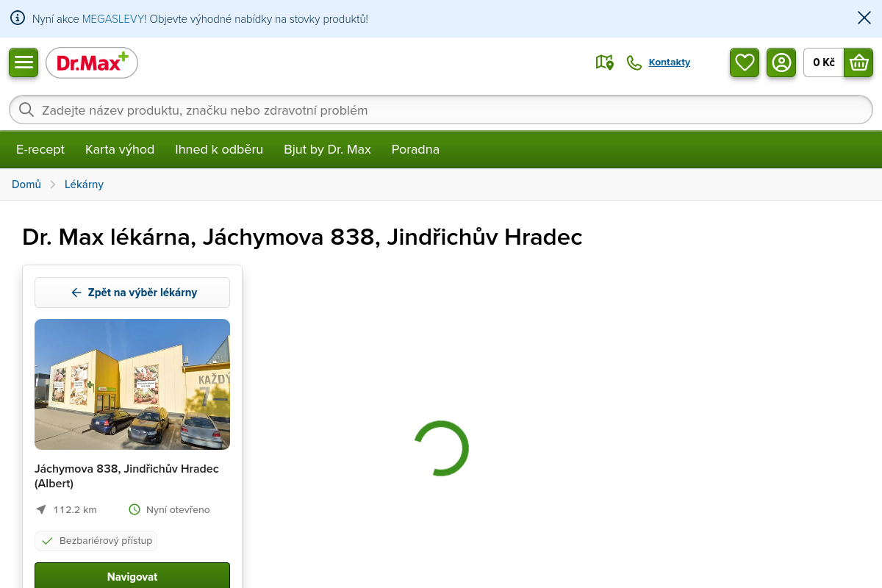882x588 pixels.
Task: Click the Jáchymova 838 address text
Action: tap(126, 476)
